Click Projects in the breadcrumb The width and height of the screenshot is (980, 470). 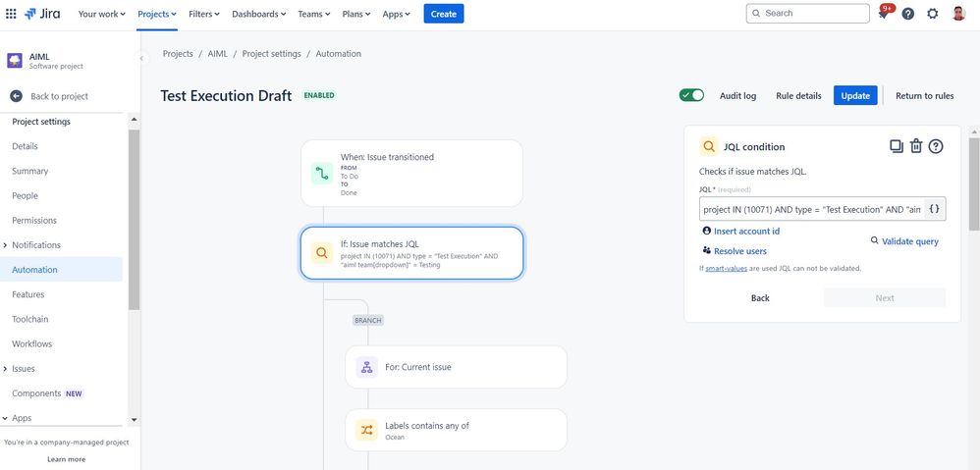pyautogui.click(x=178, y=54)
